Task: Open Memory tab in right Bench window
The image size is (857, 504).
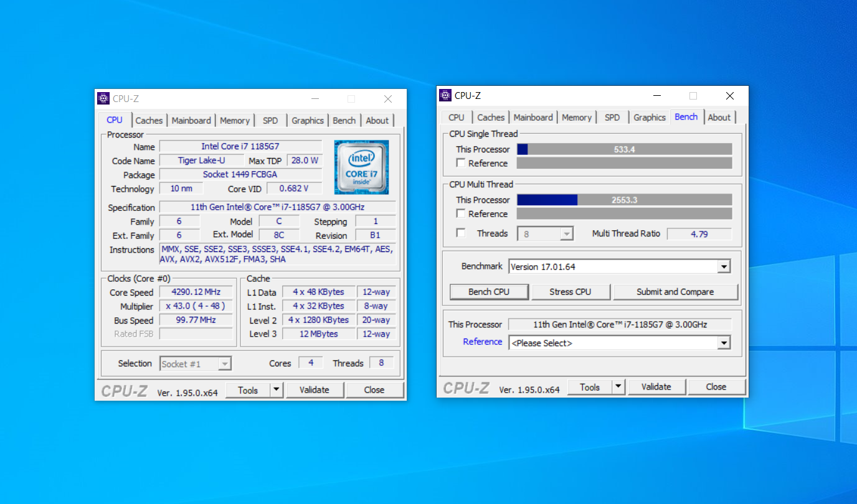Action: 577,118
